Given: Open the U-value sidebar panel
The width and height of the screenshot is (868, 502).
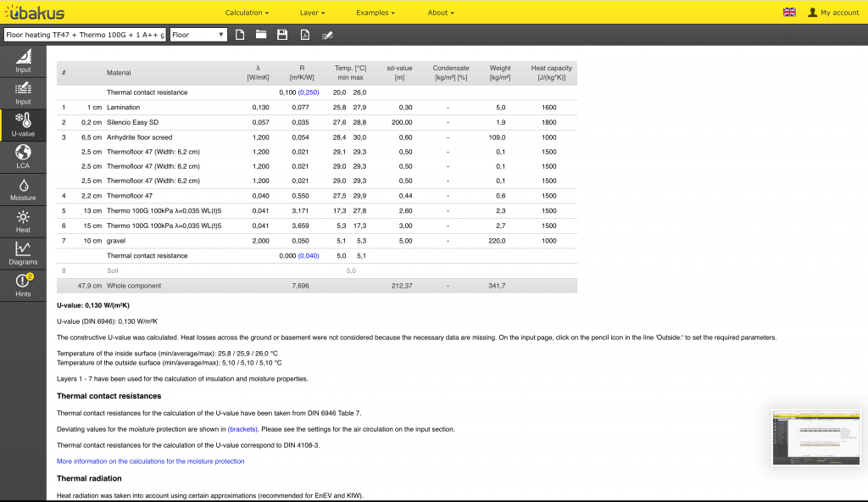Looking at the screenshot, I should click(23, 125).
